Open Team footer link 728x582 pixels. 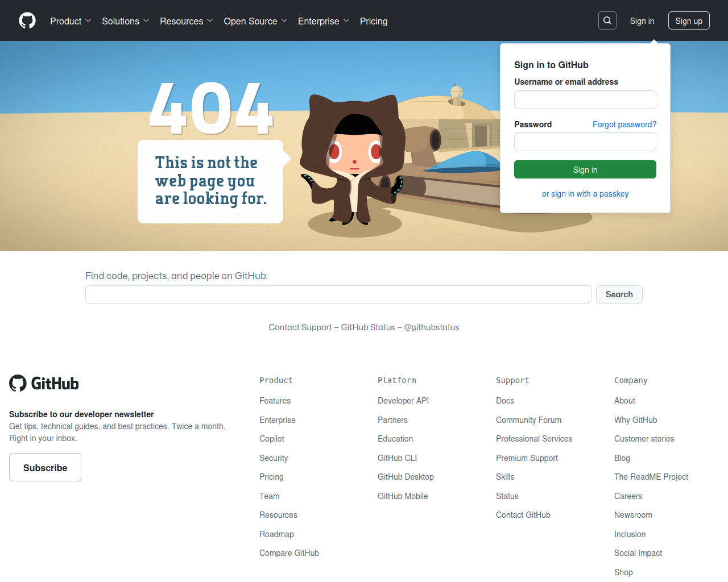coord(270,496)
